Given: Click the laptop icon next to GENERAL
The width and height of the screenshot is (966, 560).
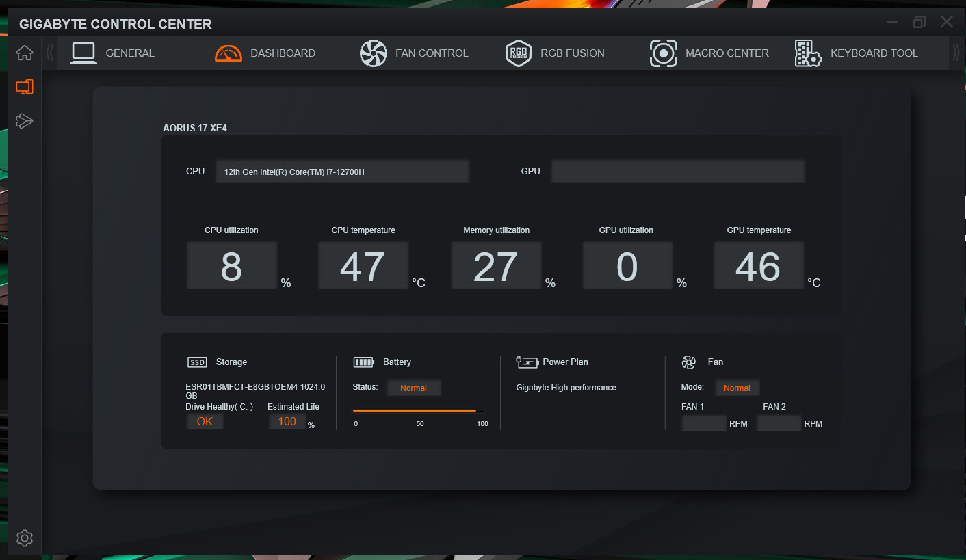Looking at the screenshot, I should click(x=83, y=53).
